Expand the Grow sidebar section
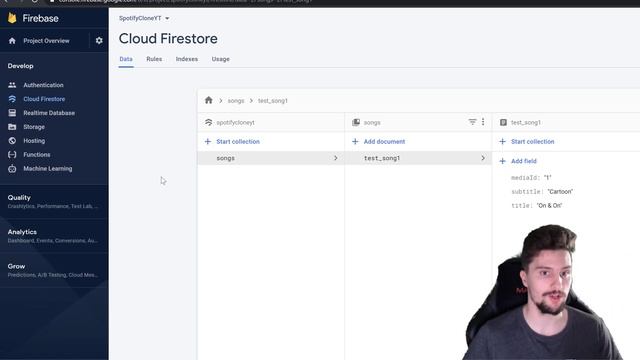The image size is (640, 360). [x=54, y=270]
